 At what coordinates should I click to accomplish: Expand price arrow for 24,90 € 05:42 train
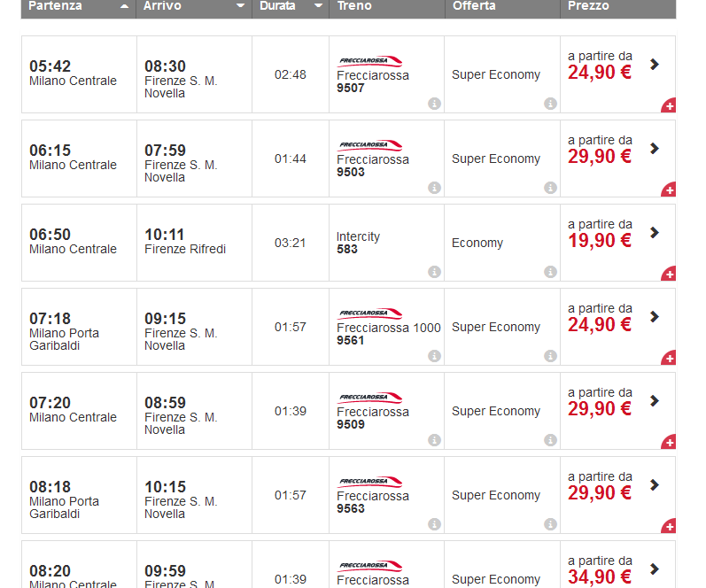pos(655,64)
